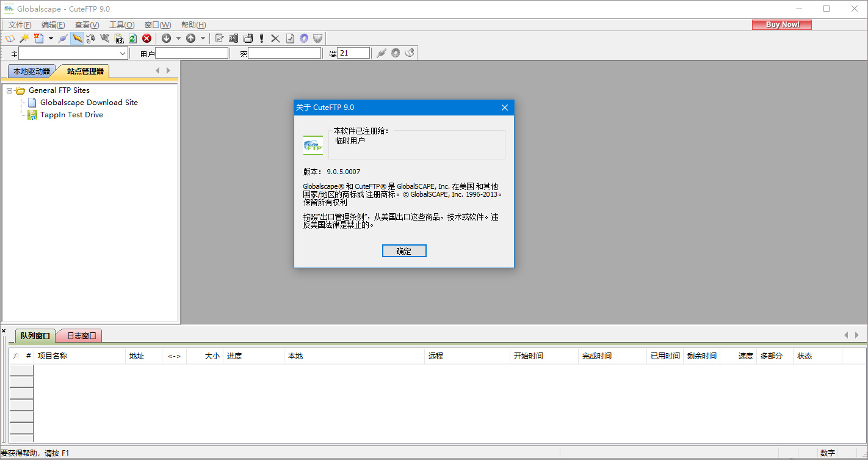The width and height of the screenshot is (868, 460).
Task: Click the Edit file toolbar icon
Action: coord(220,38)
